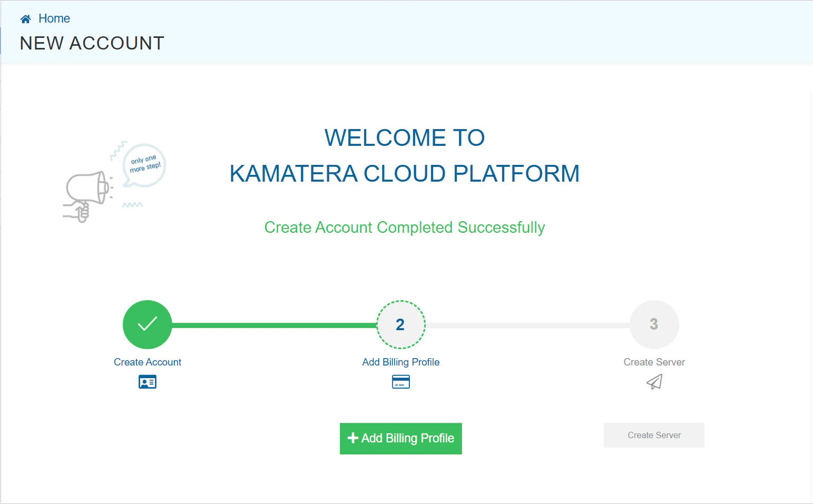Screen dimensions: 813x504
Task: Select the completed Create Account checkmark step
Action: (148, 324)
